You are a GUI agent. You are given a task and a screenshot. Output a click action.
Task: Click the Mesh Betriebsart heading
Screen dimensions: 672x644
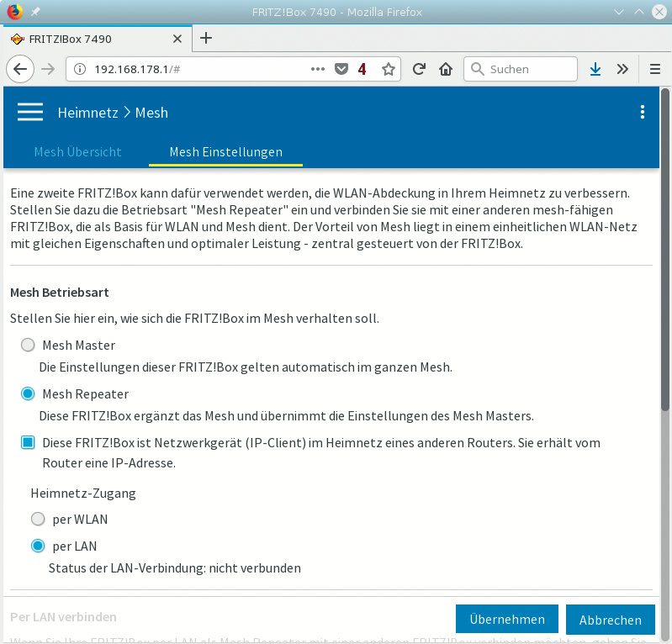pyautogui.click(x=60, y=293)
